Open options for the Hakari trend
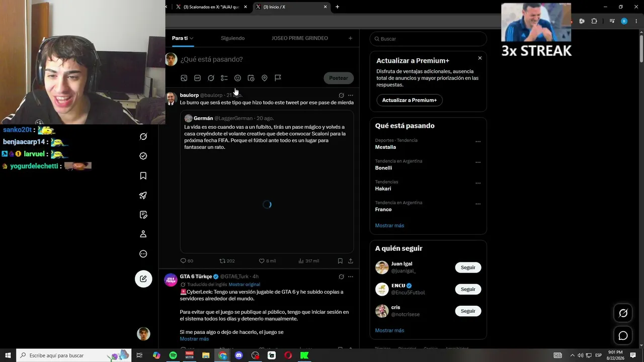 pyautogui.click(x=478, y=184)
